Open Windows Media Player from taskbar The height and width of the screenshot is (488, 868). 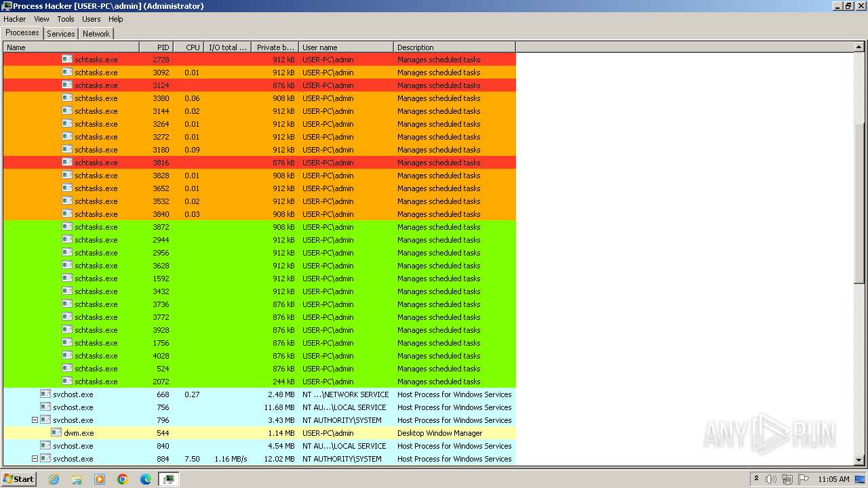(100, 479)
